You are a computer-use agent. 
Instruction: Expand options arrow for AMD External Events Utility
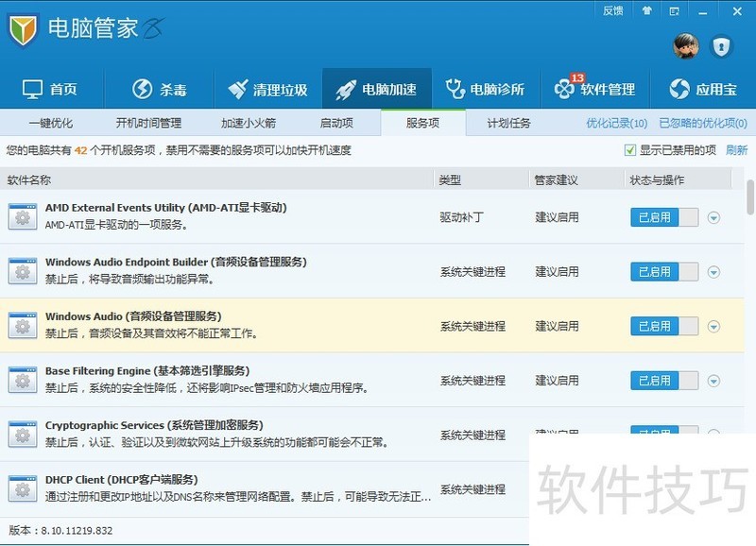pos(713,218)
